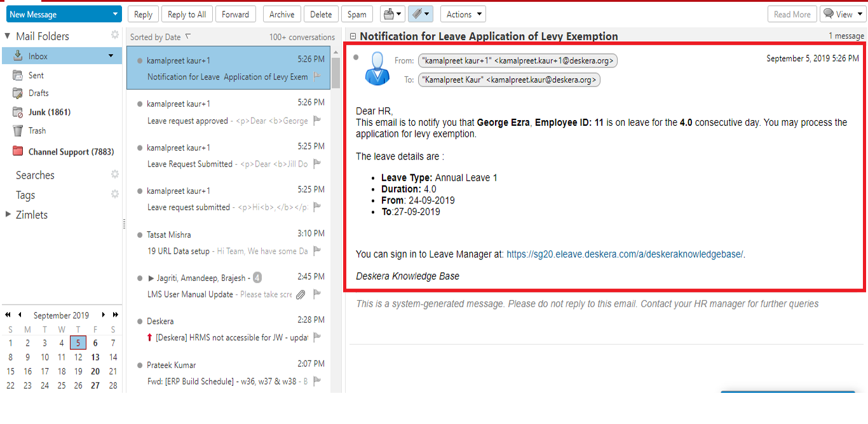Open Tags gear options
The width and height of the screenshot is (868, 424).
(115, 194)
